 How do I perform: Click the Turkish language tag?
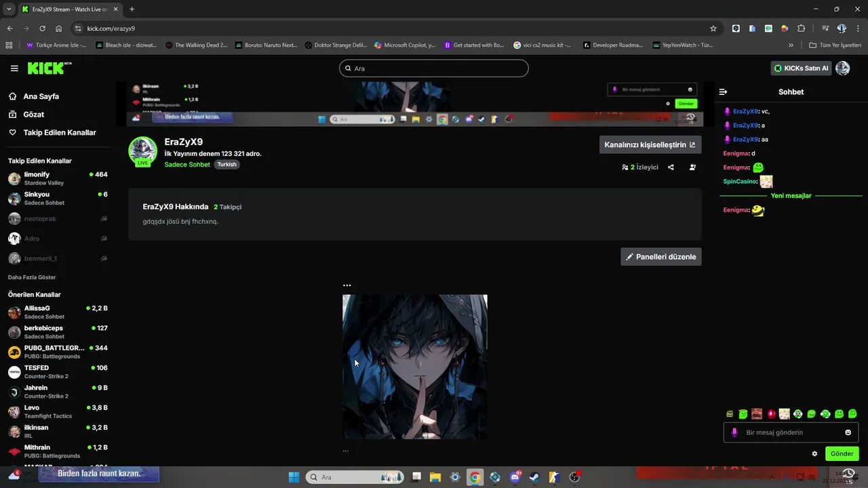click(226, 165)
